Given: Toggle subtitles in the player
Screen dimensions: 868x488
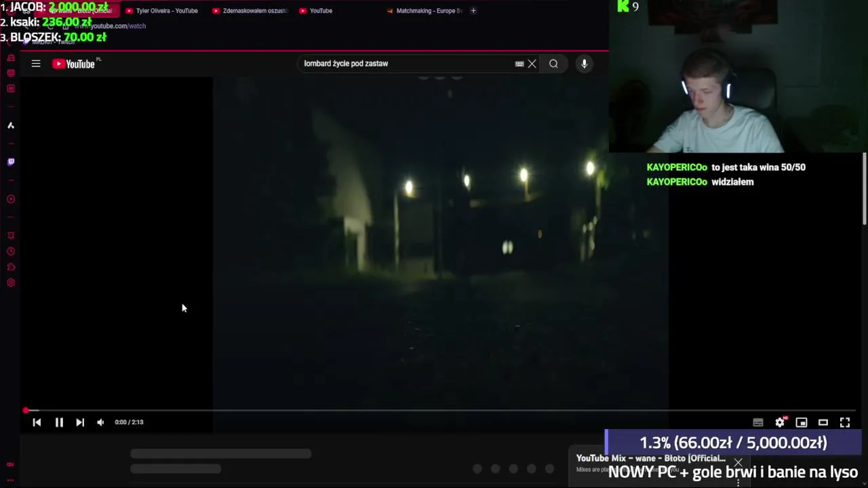Looking at the screenshot, I should pos(758,422).
